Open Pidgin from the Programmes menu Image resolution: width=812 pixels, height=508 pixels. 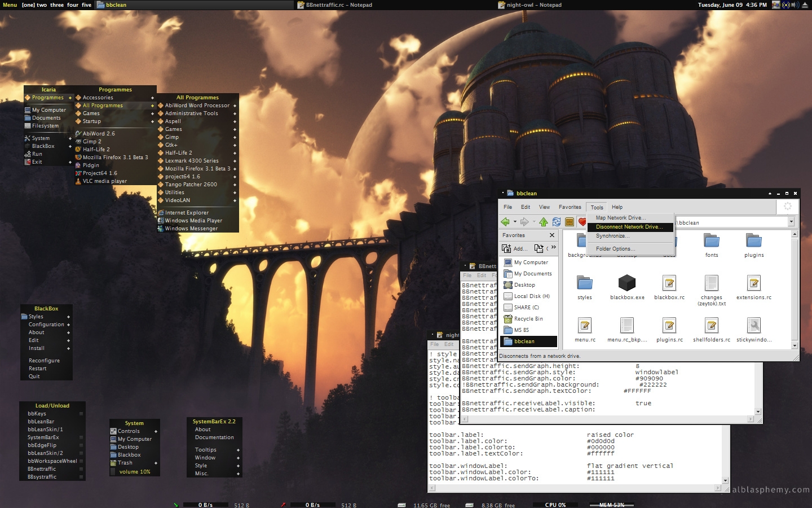(91, 165)
